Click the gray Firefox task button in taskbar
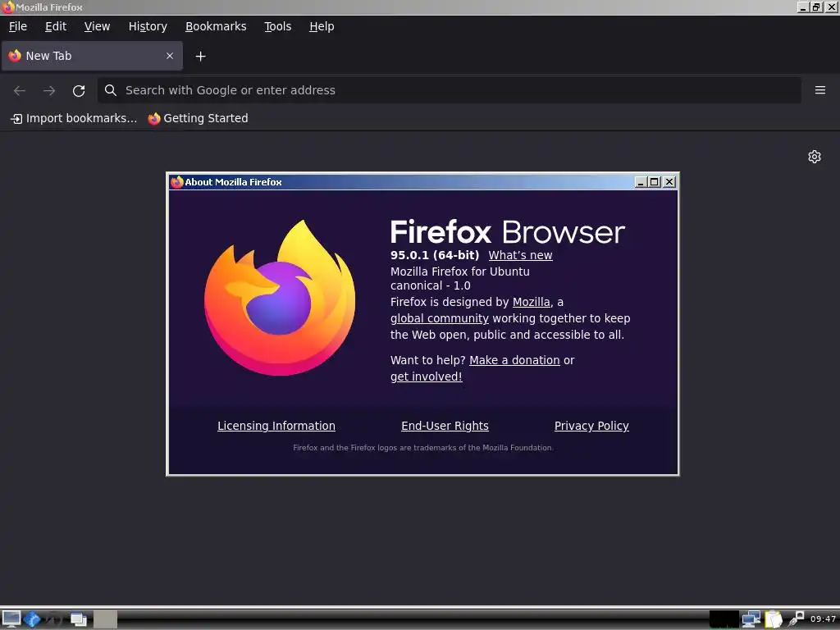This screenshot has height=630, width=840. click(x=106, y=619)
